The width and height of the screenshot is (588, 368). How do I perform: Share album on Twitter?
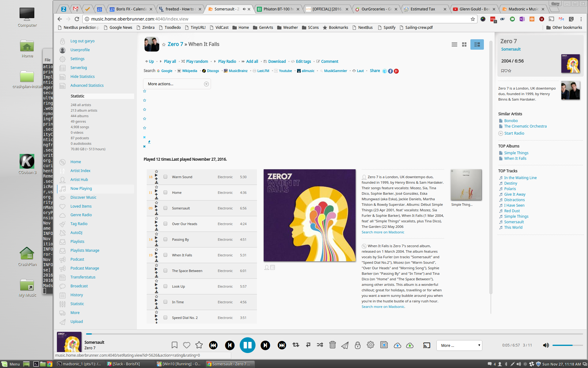(x=385, y=71)
